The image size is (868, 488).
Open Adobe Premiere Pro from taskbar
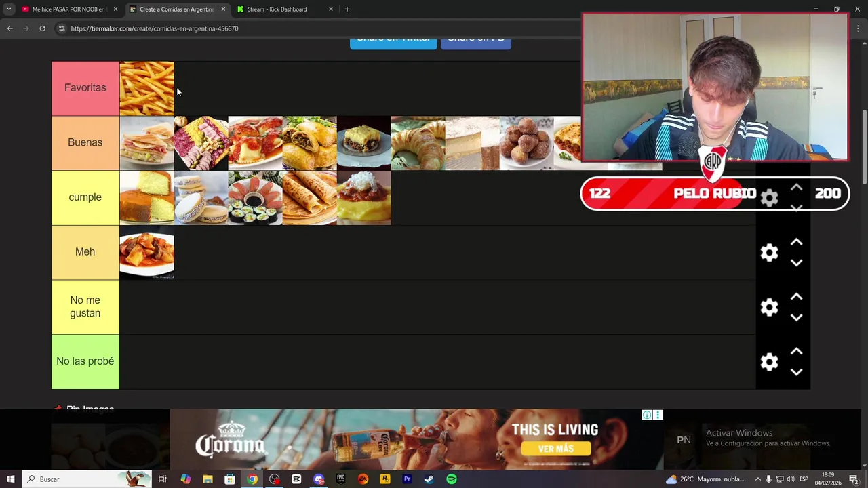pyautogui.click(x=407, y=479)
